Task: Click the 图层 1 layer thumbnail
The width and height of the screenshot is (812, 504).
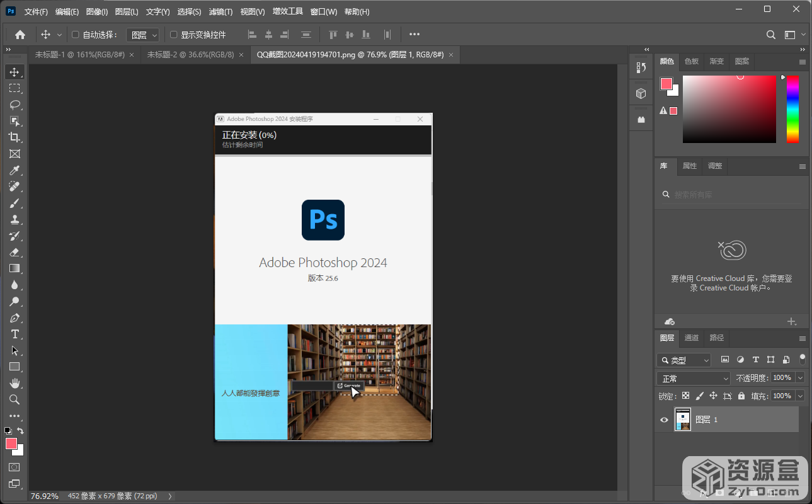Action: pos(683,420)
